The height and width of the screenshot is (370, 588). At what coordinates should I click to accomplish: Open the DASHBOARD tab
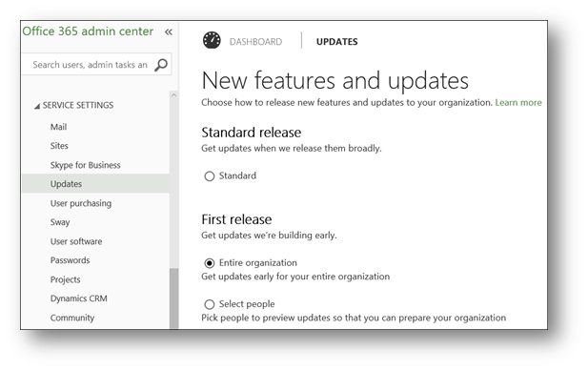(255, 42)
